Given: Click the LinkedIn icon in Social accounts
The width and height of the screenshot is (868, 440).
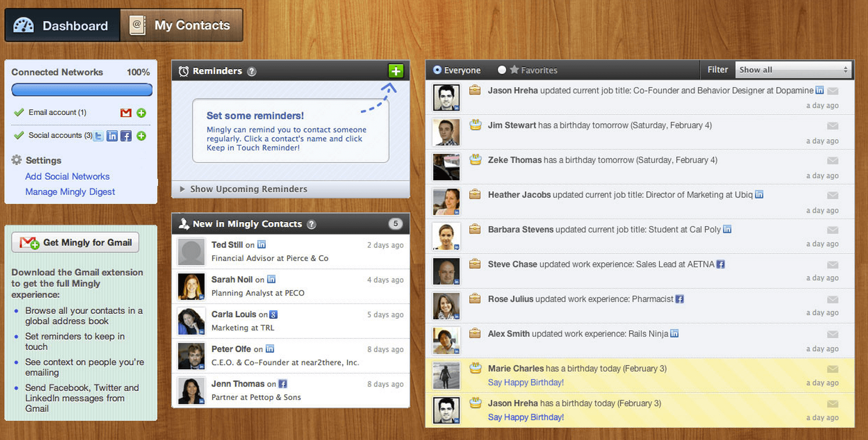Looking at the screenshot, I should coord(112,136).
